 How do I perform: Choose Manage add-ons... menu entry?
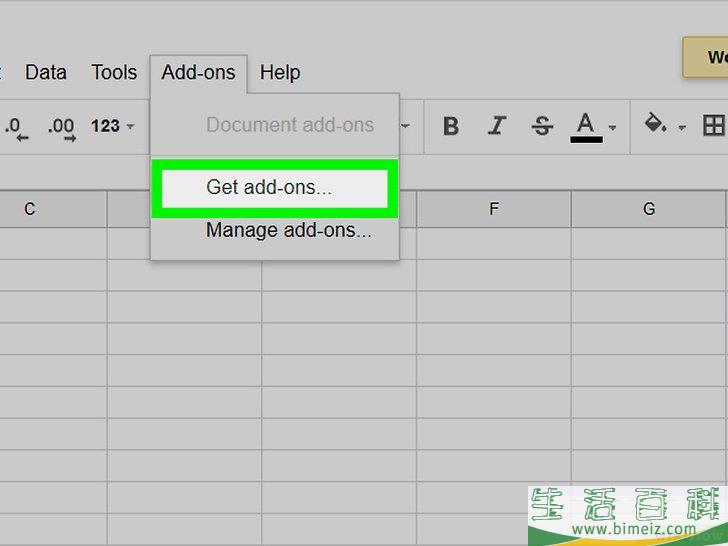tap(288, 230)
